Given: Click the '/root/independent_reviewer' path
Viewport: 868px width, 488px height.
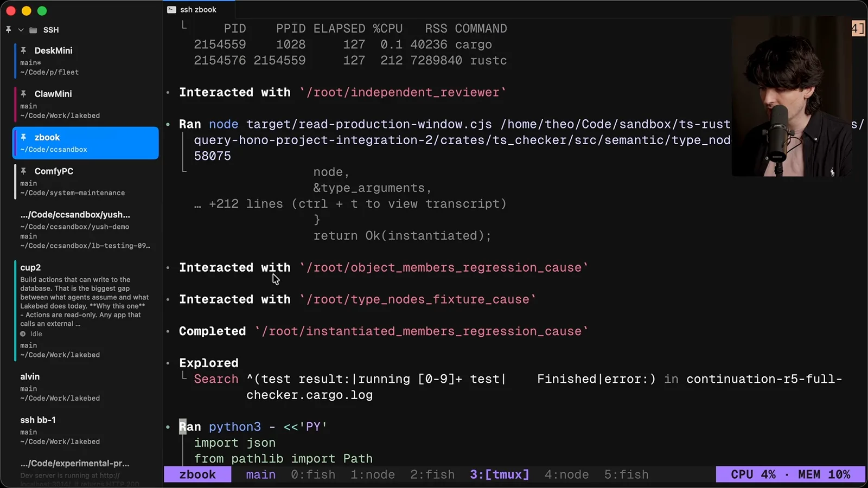Looking at the screenshot, I should click(x=403, y=92).
